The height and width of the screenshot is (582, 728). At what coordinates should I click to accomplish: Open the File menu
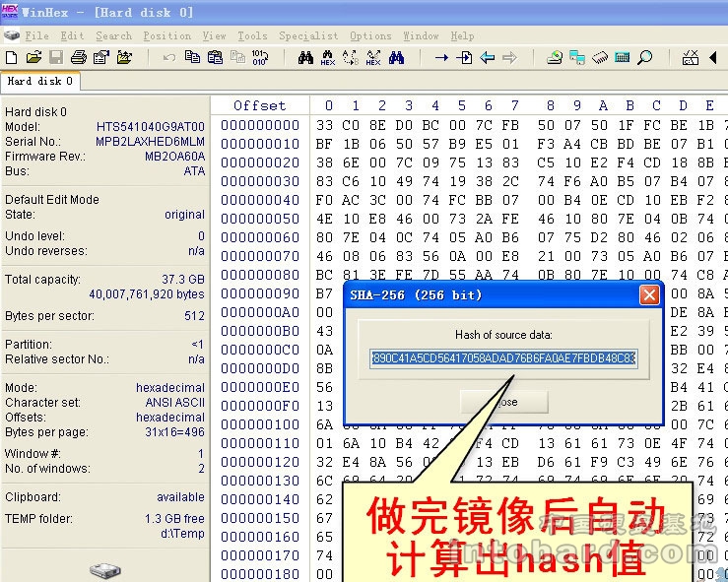(x=36, y=35)
